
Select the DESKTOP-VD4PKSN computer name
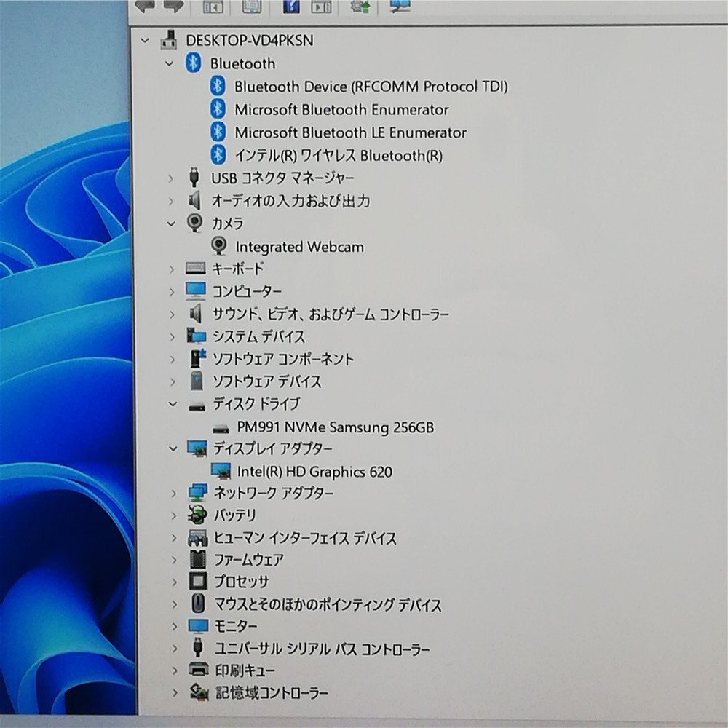click(x=249, y=40)
